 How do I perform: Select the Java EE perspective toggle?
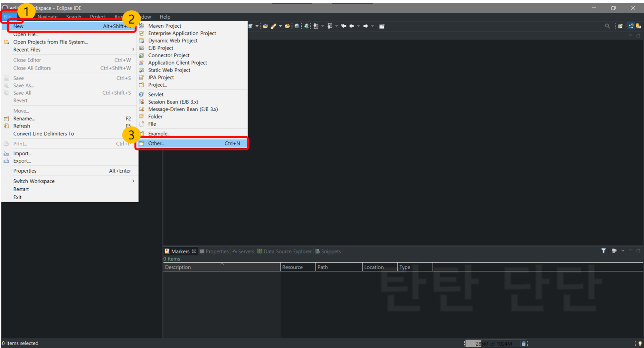coord(631,26)
